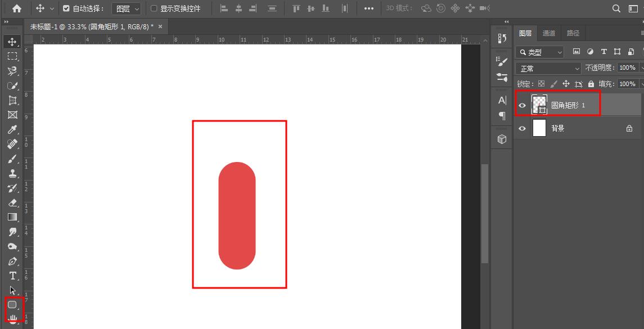Select the Hand tool
644x329 pixels.
point(12,320)
